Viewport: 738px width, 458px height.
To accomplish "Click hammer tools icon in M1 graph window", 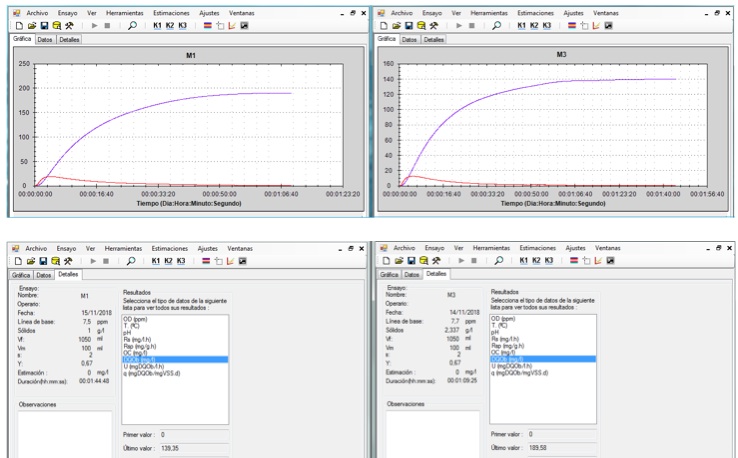I will click(69, 25).
